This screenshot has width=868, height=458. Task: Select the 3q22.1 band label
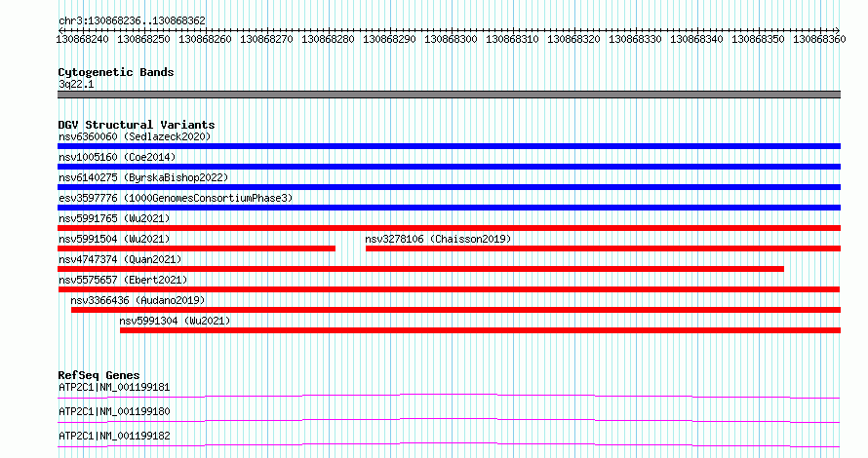(76, 84)
